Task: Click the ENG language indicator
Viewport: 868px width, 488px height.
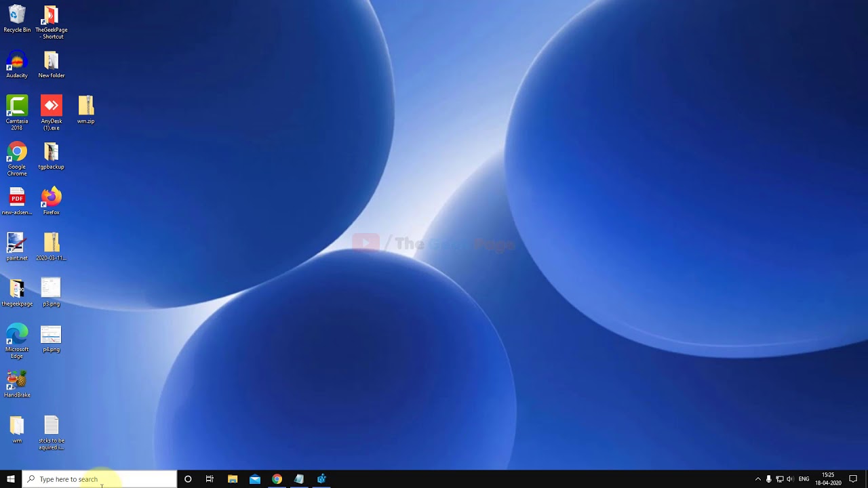Action: 804,479
